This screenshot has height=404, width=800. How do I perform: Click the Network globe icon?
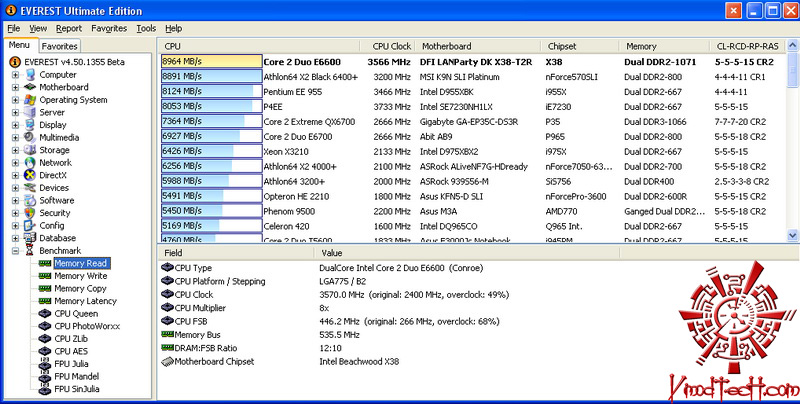click(x=31, y=163)
